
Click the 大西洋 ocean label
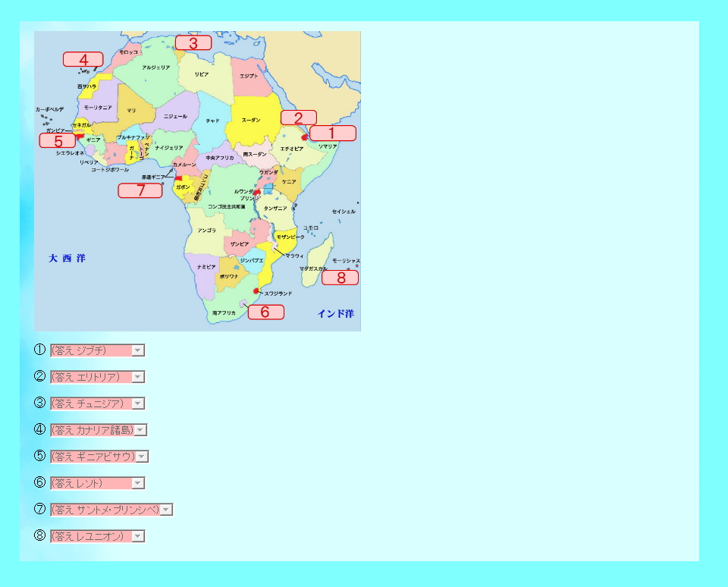(67, 259)
